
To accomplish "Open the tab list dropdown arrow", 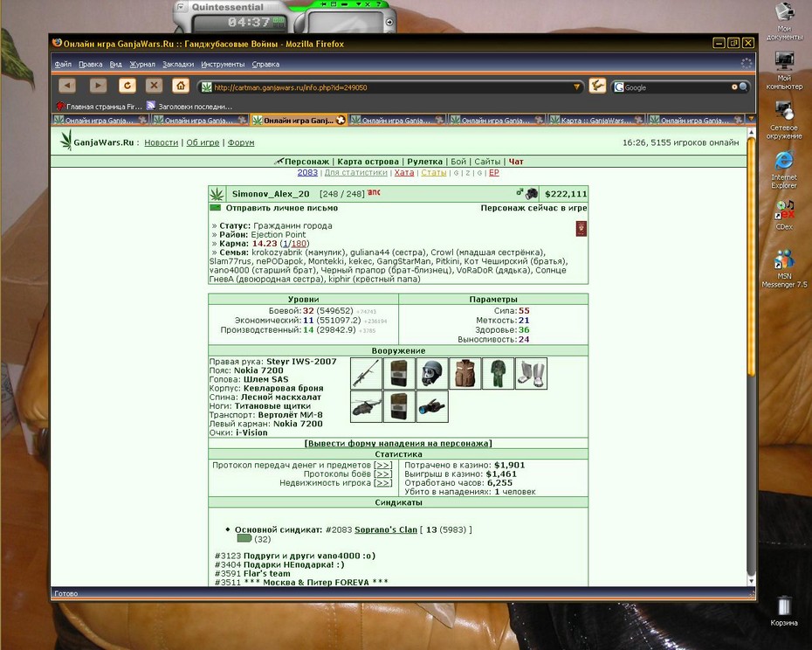I will pyautogui.click(x=751, y=120).
